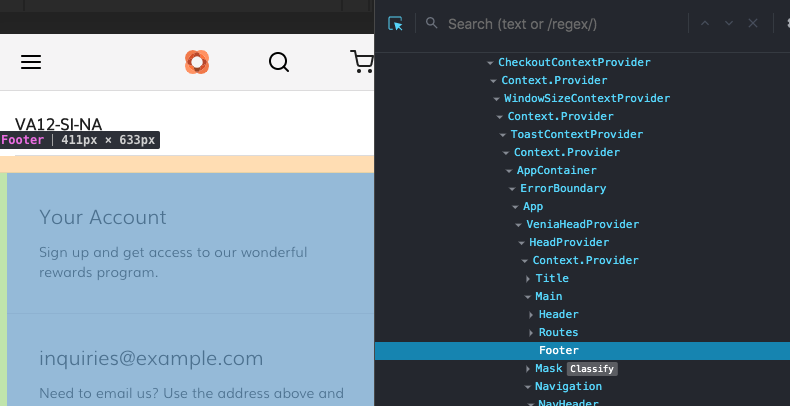Go to previous search result arrow
This screenshot has height=406, width=790.
705,24
